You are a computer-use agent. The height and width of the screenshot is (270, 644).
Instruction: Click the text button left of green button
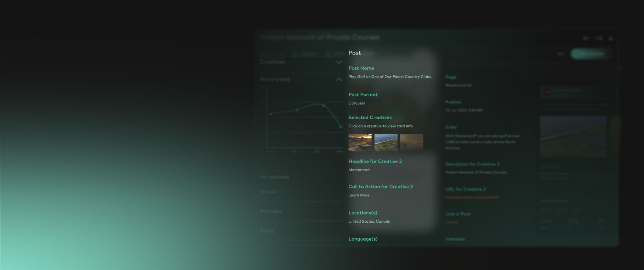pos(561,54)
